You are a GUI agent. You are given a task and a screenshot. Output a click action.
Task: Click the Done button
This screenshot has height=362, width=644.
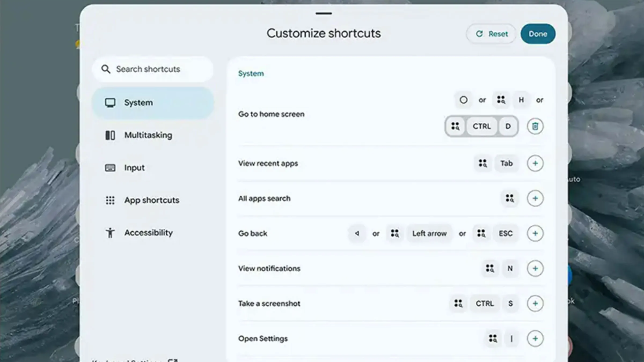tap(538, 34)
